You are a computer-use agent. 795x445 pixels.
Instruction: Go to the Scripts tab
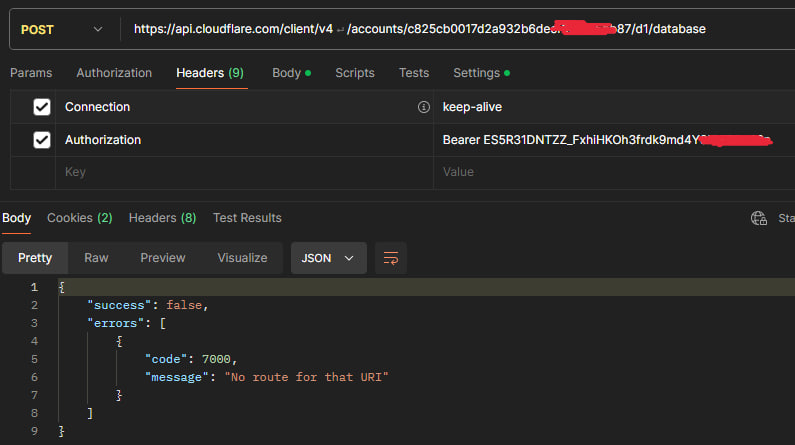(355, 73)
